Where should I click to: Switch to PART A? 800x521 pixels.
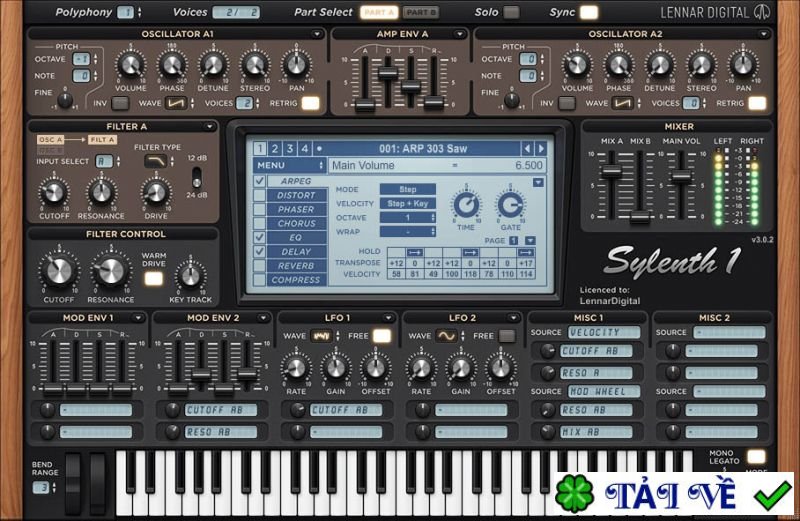(x=379, y=12)
